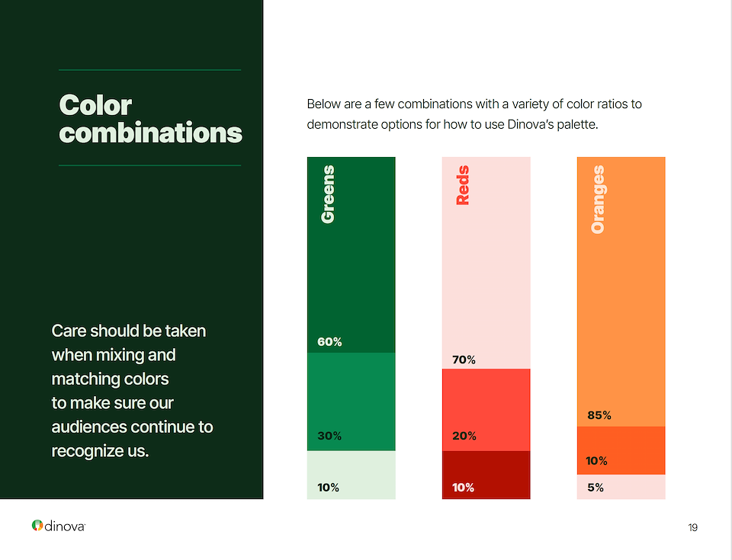This screenshot has height=560, width=732.
Task: Click the rotated "Oranges" label
Action: tap(598, 200)
